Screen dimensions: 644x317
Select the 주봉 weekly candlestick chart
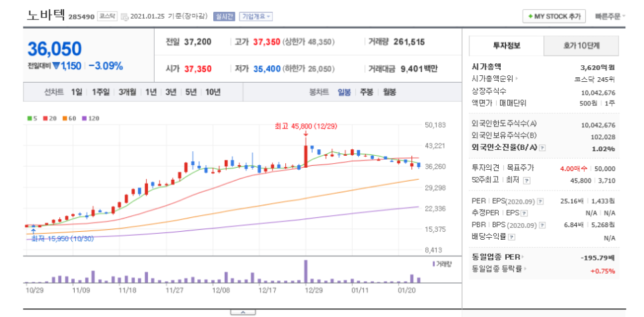click(367, 93)
